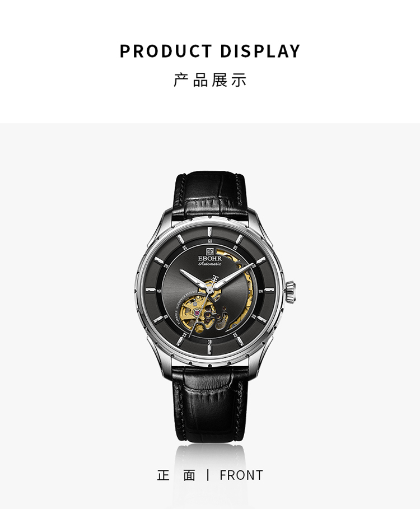Click the lower black leather strap

210,404
